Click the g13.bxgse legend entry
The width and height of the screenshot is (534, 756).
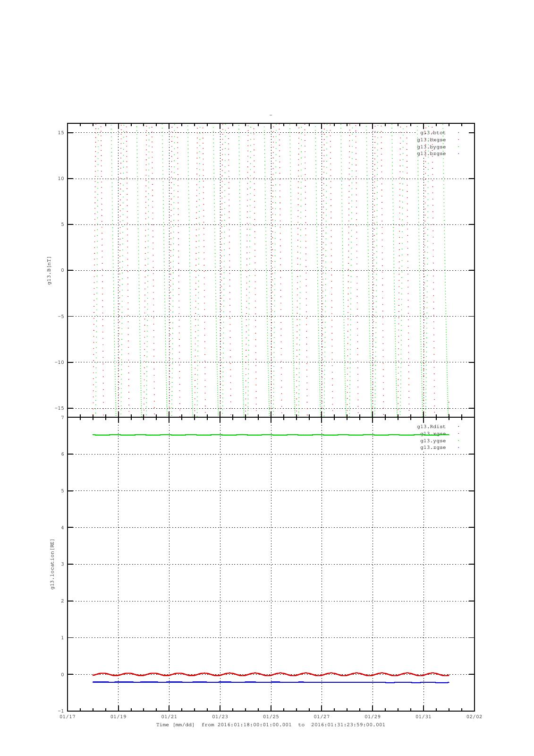tap(431, 140)
